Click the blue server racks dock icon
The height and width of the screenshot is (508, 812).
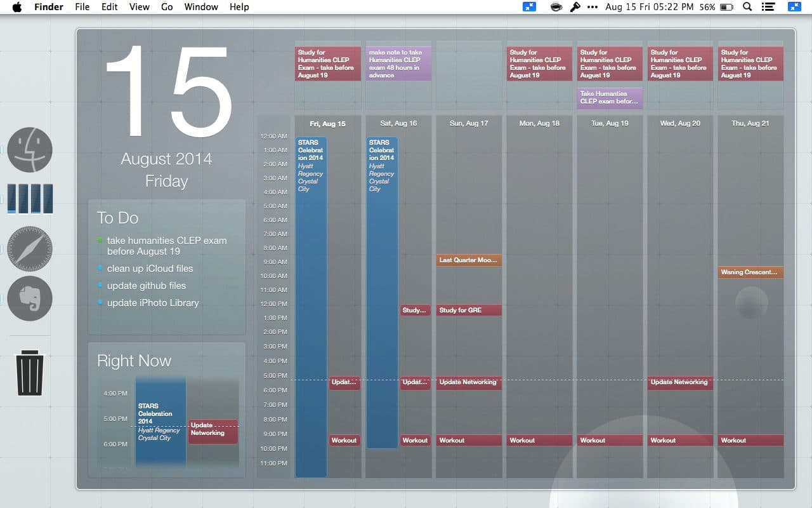(30, 199)
